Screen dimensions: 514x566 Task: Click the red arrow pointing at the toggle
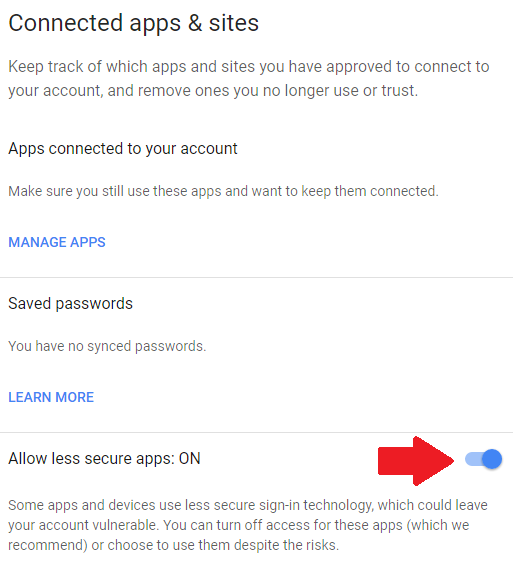pos(415,461)
